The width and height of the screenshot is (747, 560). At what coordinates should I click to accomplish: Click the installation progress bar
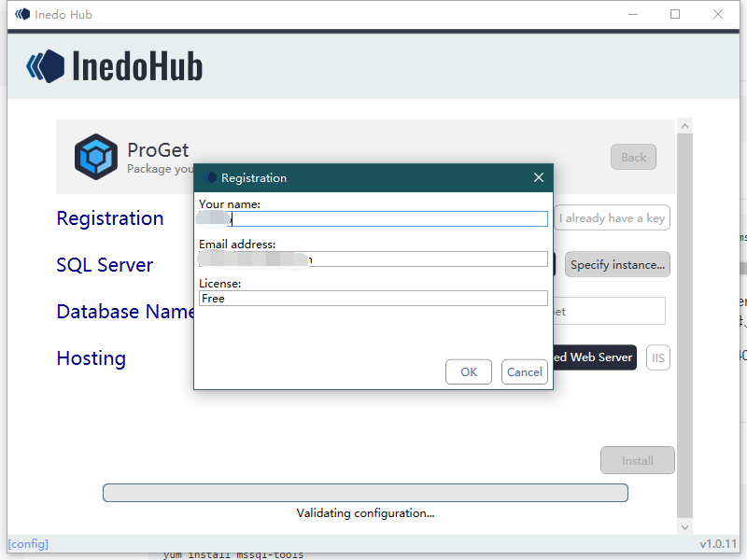(x=365, y=493)
